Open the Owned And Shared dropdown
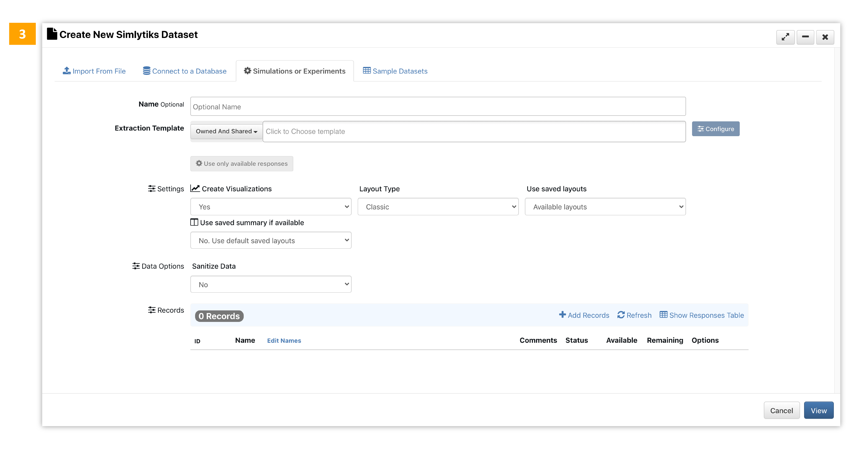This screenshot has width=868, height=452. 226,131
